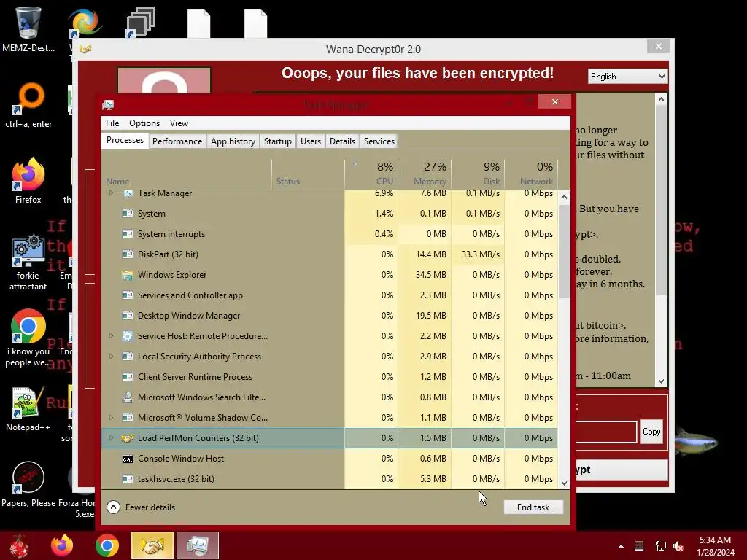The image size is (747, 560).
Task: Open Firefox from the taskbar
Action: 62,545
